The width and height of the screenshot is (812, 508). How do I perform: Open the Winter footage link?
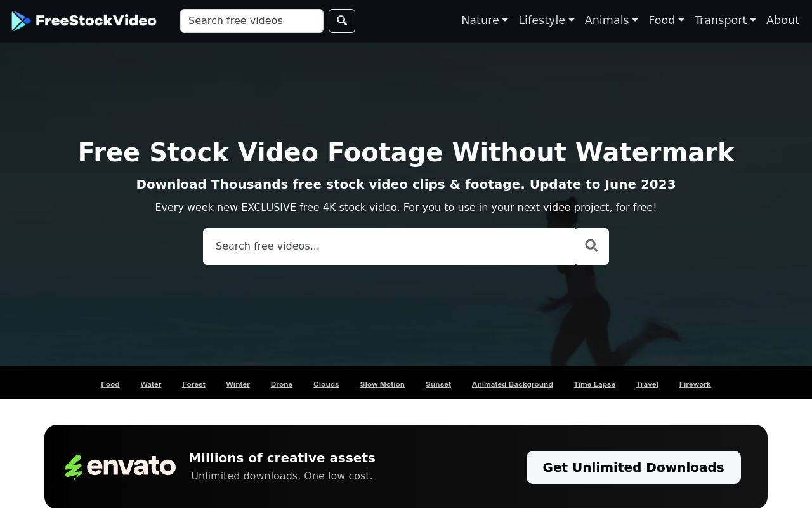[238, 384]
